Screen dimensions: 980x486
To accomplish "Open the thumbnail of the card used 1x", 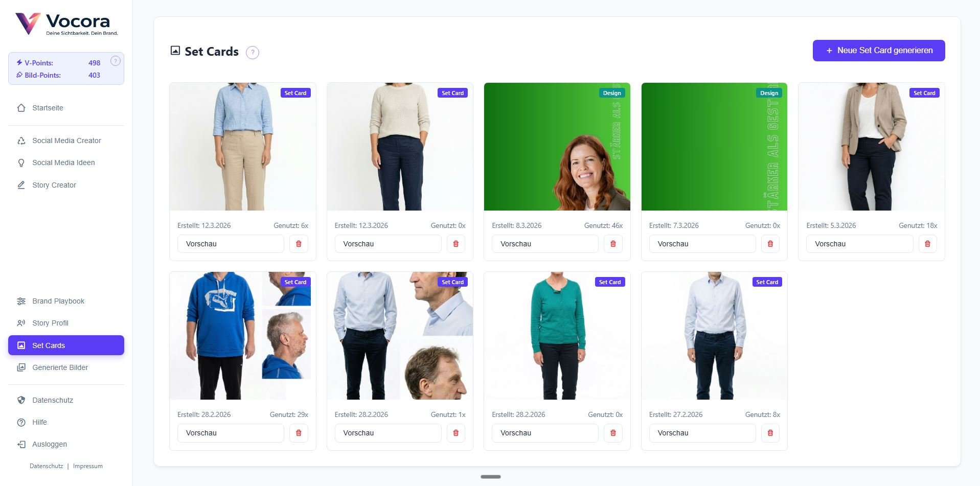I will click(x=400, y=336).
